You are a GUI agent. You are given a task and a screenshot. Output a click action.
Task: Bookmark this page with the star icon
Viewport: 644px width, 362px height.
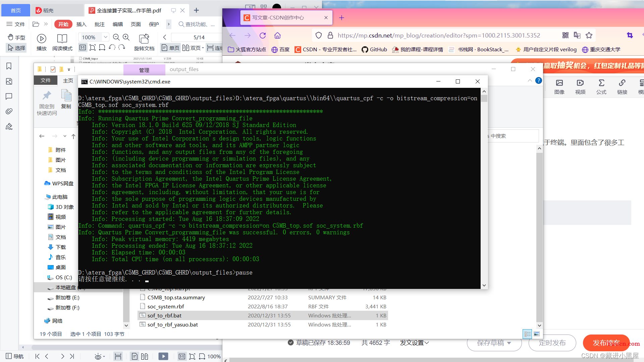(589, 35)
